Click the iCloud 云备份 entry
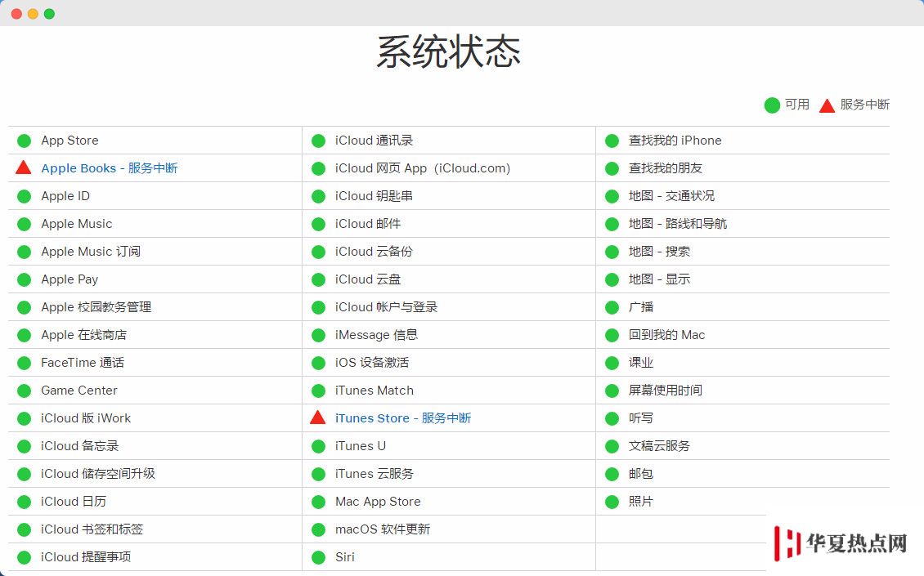This screenshot has height=576, width=924. point(374,252)
